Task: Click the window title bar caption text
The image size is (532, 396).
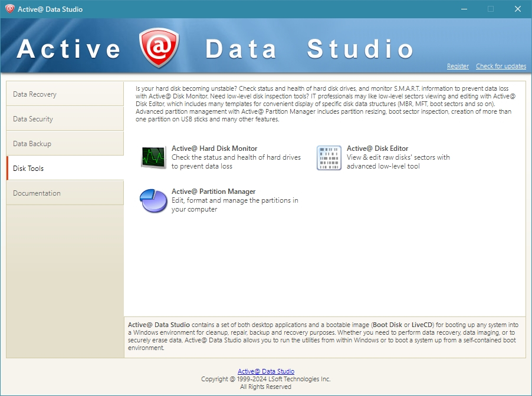Action: click(x=51, y=9)
